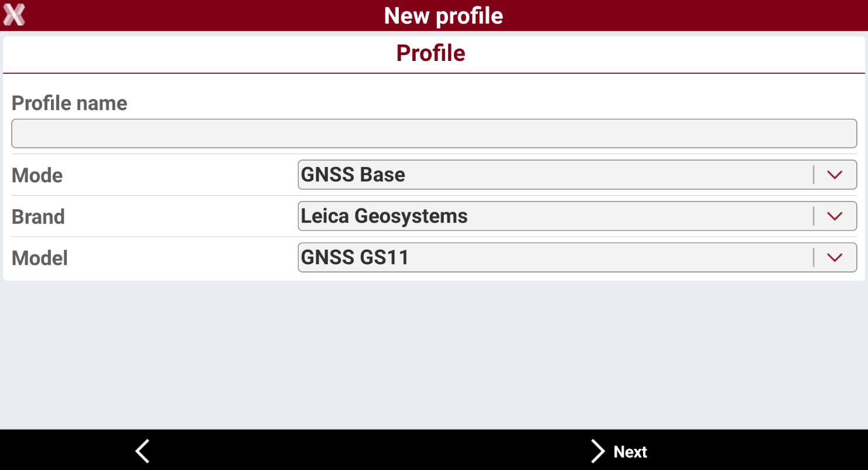The height and width of the screenshot is (470, 868).
Task: Click the 'Profile name' label
Action: coord(70,103)
